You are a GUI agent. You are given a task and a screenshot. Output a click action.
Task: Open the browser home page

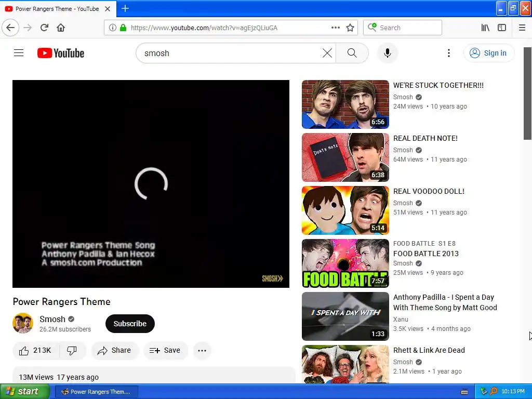(x=61, y=28)
